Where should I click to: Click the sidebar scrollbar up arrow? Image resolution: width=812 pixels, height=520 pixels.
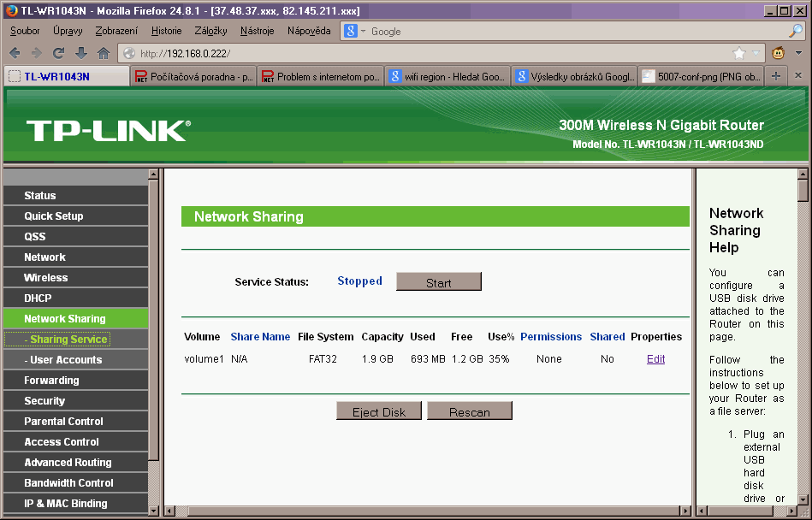click(153, 174)
